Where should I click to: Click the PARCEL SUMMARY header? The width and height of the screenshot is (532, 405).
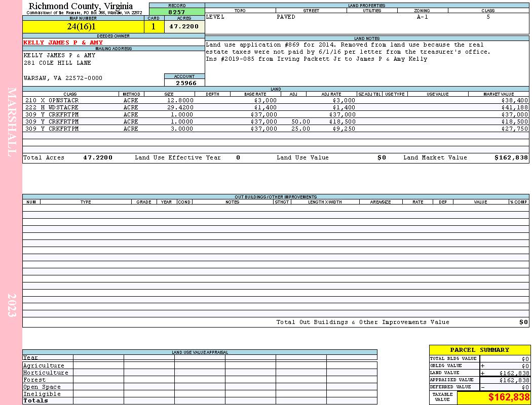(x=479, y=350)
